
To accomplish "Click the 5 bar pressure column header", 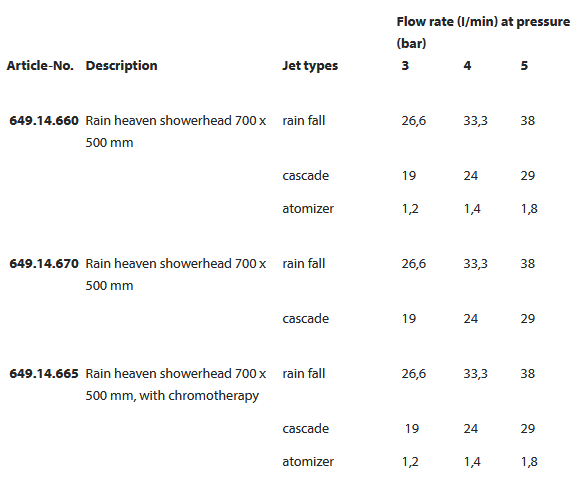I will [524, 66].
